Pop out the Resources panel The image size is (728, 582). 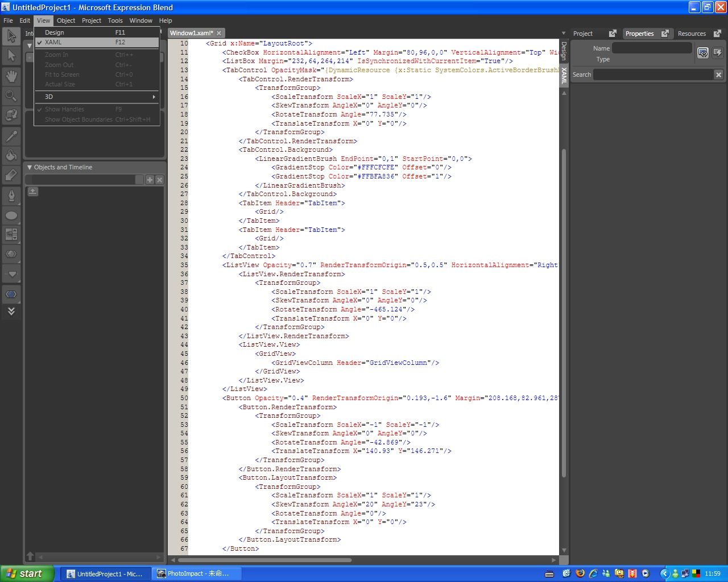717,34
